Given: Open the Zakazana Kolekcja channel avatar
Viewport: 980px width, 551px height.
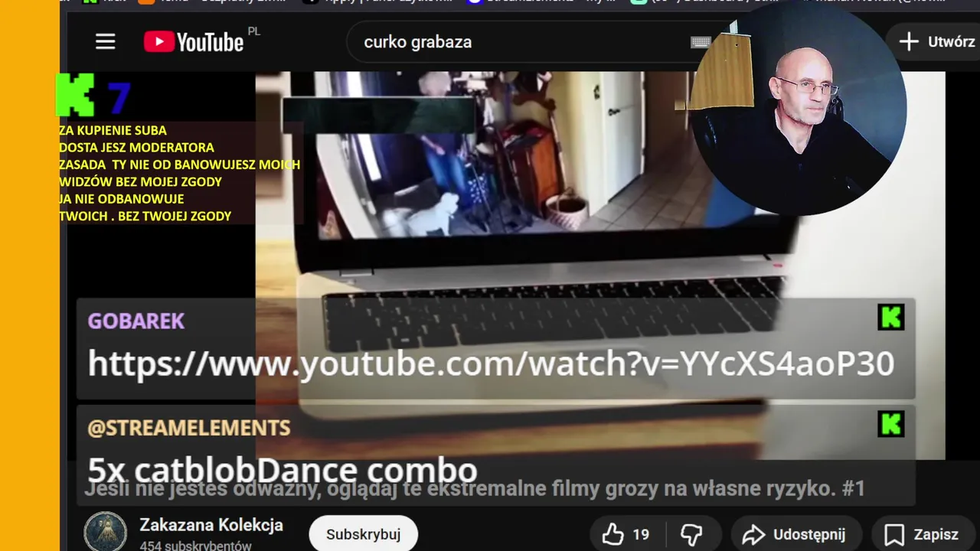Looking at the screenshot, I should pos(105,531).
